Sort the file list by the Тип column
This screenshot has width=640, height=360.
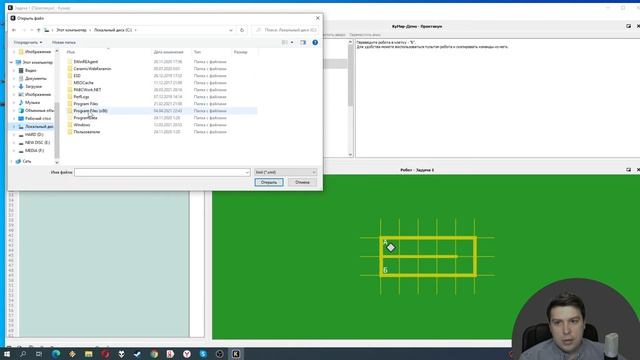pyautogui.click(x=198, y=52)
